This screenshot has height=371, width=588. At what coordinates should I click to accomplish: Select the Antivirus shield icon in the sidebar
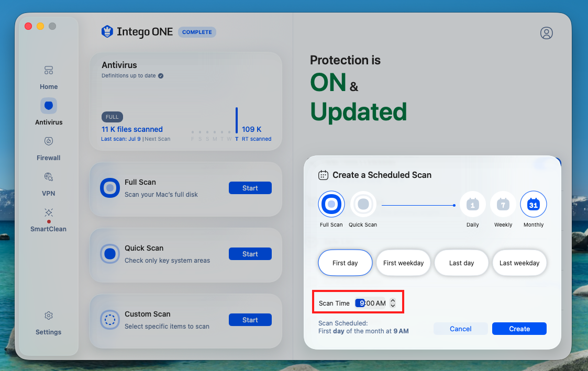[49, 106]
